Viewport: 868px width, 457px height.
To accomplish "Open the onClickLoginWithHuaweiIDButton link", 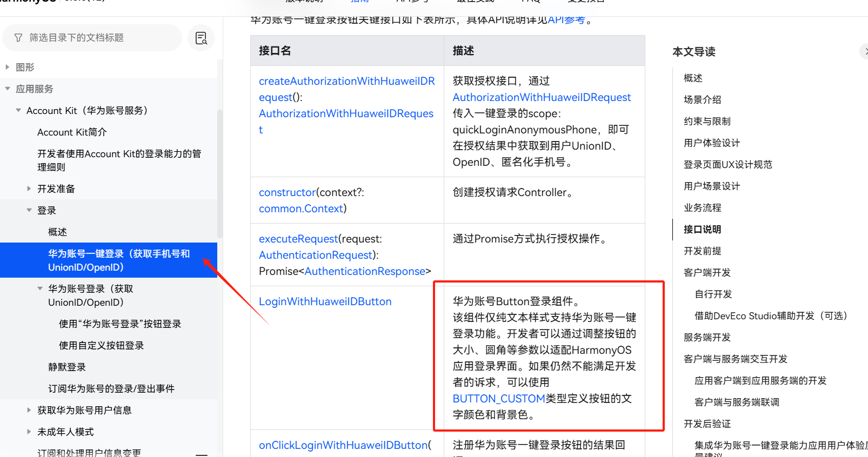I will pos(343,445).
